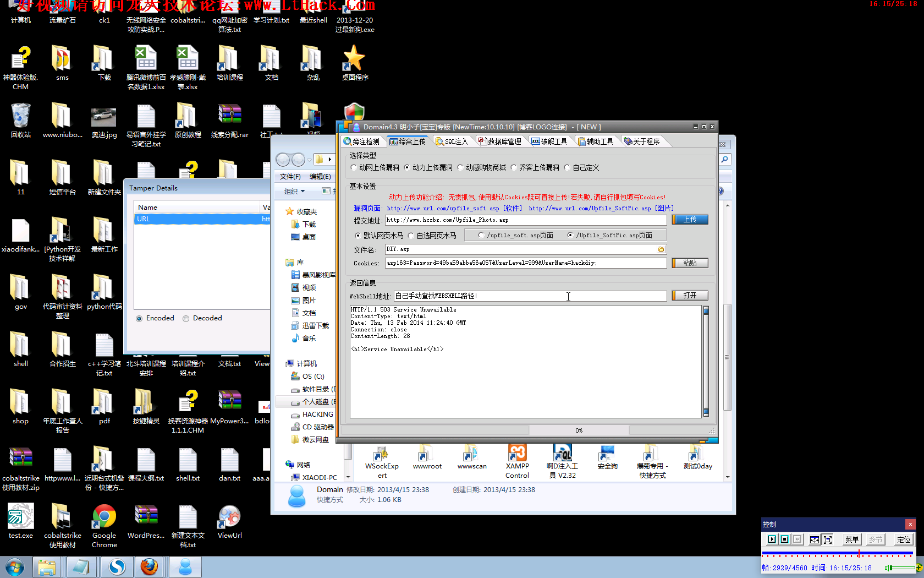Click the speaker volume icon in player
Viewport: 924px width, 578px height.
click(887, 568)
